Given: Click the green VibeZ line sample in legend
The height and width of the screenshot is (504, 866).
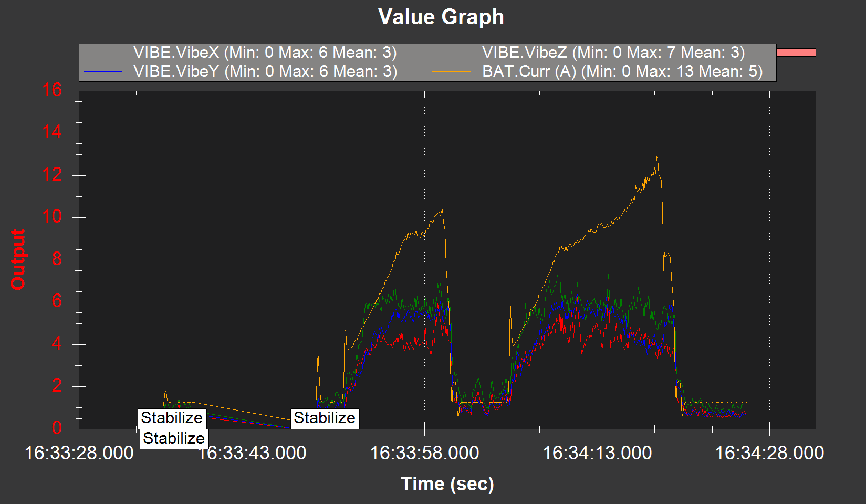Looking at the screenshot, I should [452, 52].
